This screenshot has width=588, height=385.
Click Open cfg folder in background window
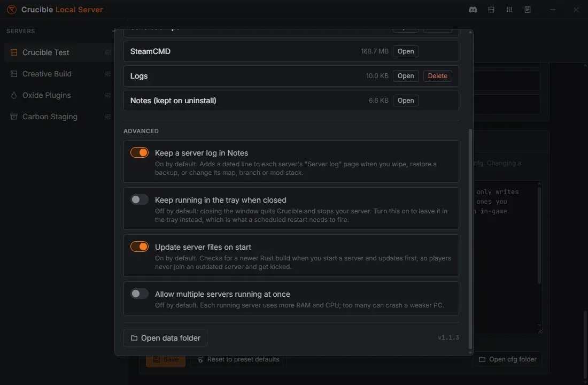click(x=507, y=359)
